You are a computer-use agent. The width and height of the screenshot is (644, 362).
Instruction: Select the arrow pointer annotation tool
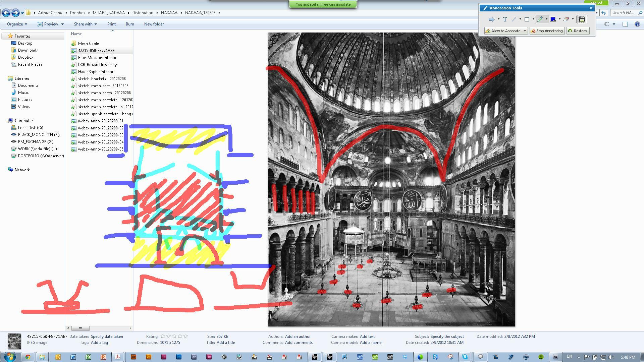point(491,19)
